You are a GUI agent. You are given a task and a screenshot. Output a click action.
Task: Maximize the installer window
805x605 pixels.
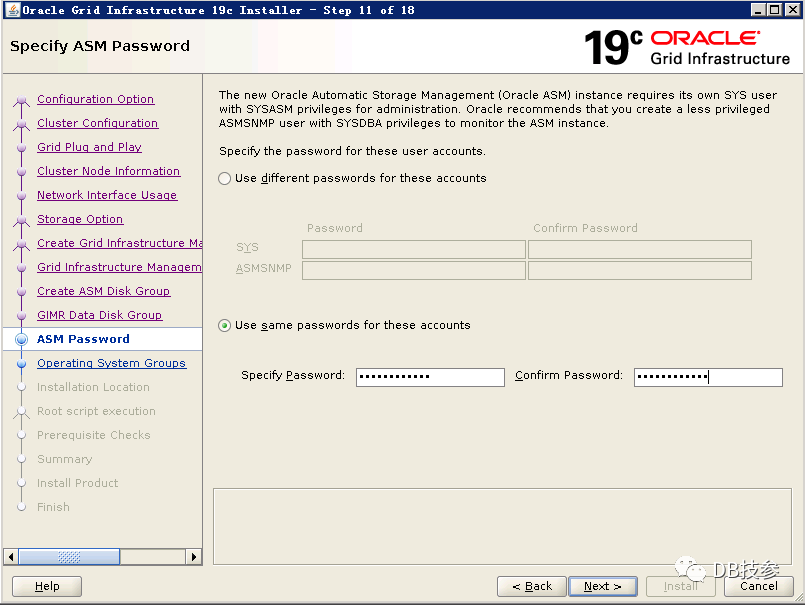click(775, 10)
